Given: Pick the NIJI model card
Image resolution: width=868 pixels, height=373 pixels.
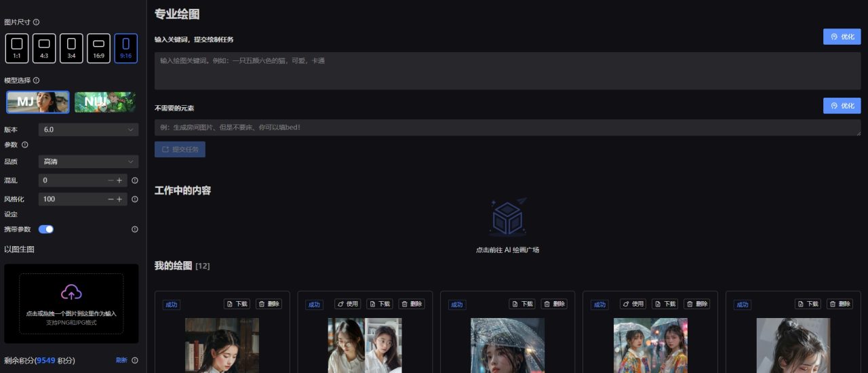Looking at the screenshot, I should point(106,102).
